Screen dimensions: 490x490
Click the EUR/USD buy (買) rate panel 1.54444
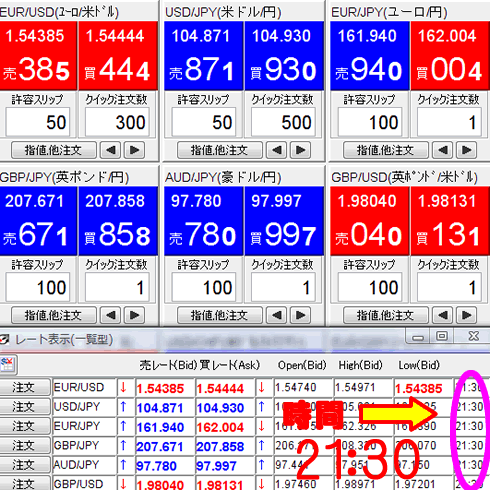point(118,56)
